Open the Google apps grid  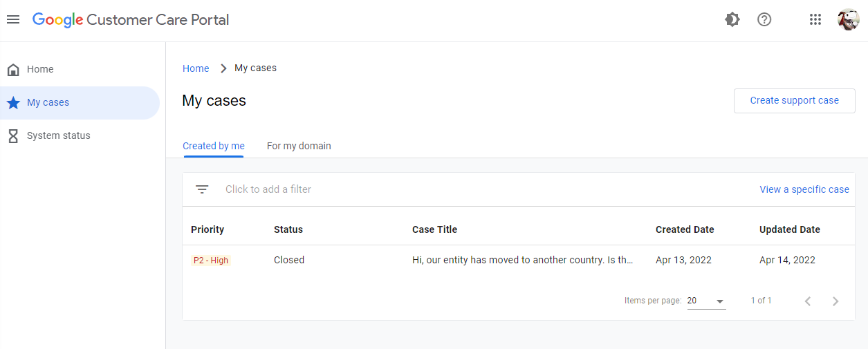pyautogui.click(x=815, y=19)
